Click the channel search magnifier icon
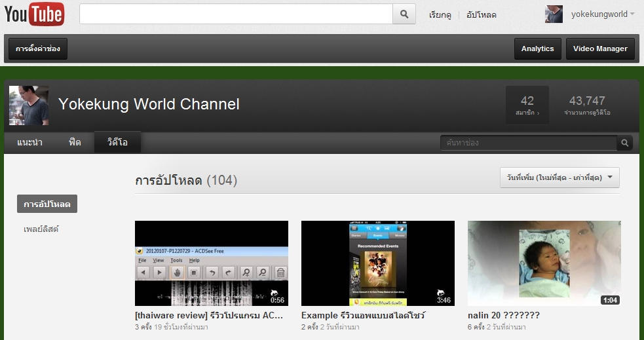 coord(625,143)
